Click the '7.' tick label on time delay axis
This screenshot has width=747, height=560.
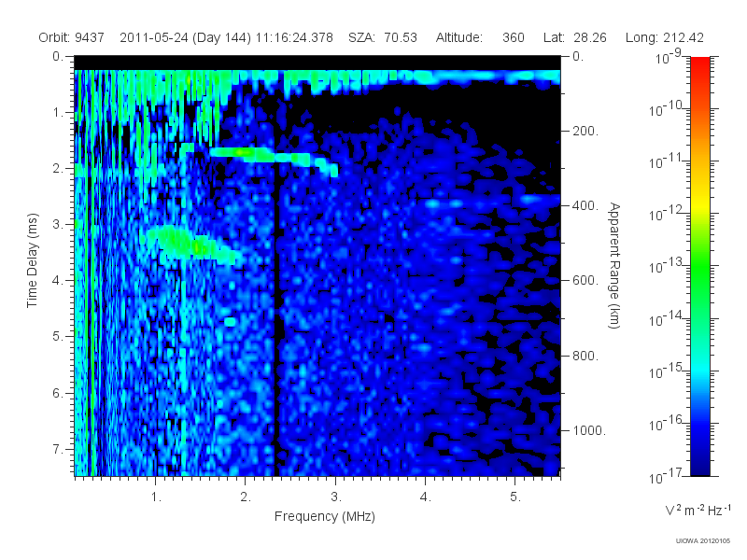click(58, 449)
